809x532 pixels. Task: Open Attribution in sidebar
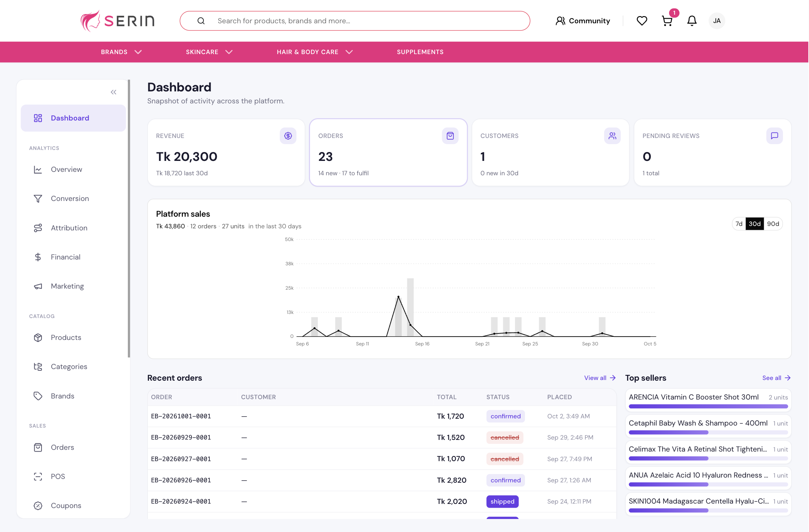click(x=73, y=228)
